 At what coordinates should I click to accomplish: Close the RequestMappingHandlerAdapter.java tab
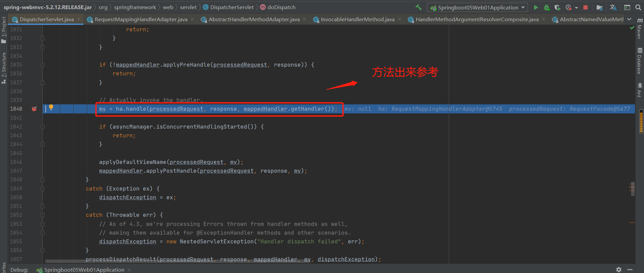(x=192, y=19)
